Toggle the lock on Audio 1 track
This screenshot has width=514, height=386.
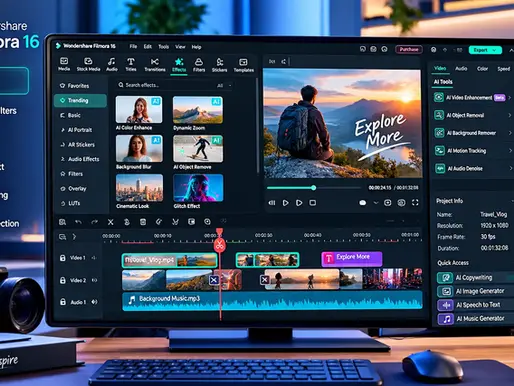63,302
